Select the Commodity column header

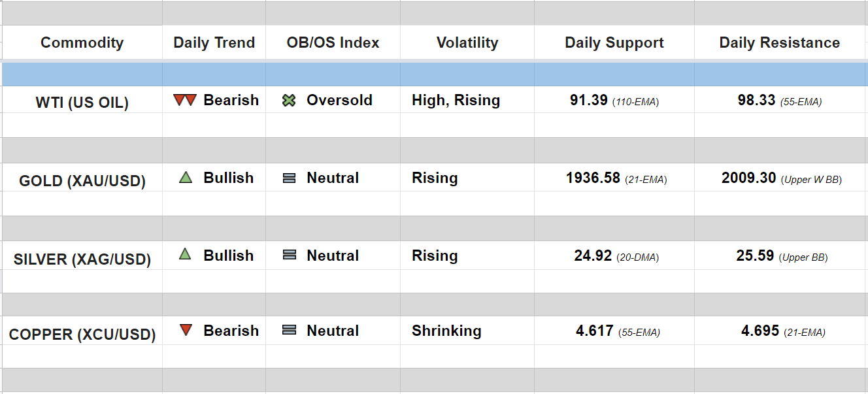point(82,43)
